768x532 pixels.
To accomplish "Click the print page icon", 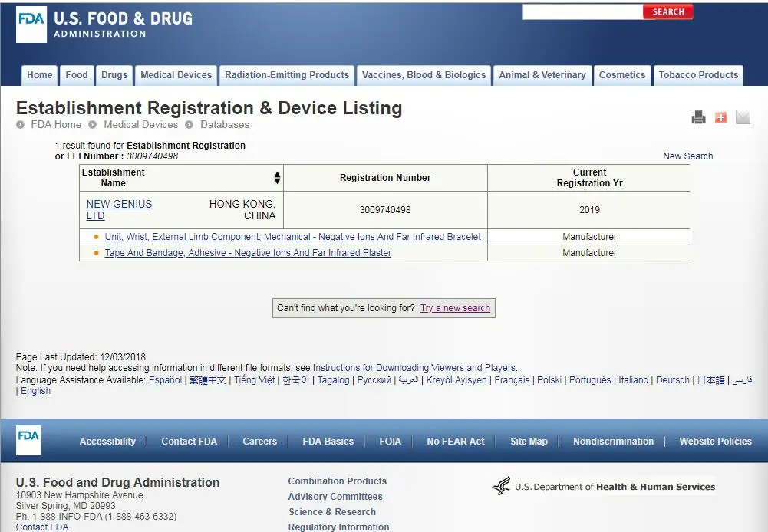I will 698,117.
